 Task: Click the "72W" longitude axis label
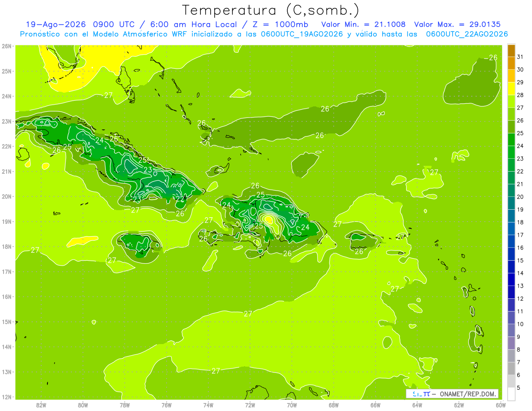[250, 405]
